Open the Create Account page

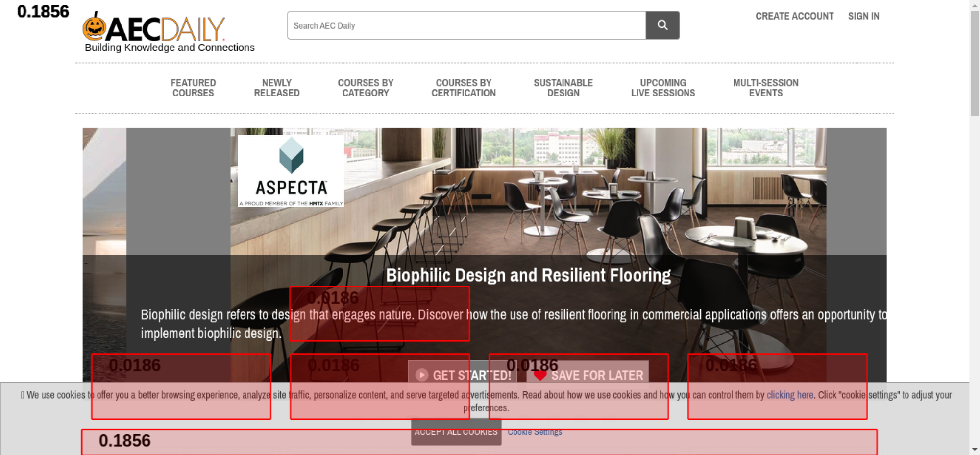point(794,16)
